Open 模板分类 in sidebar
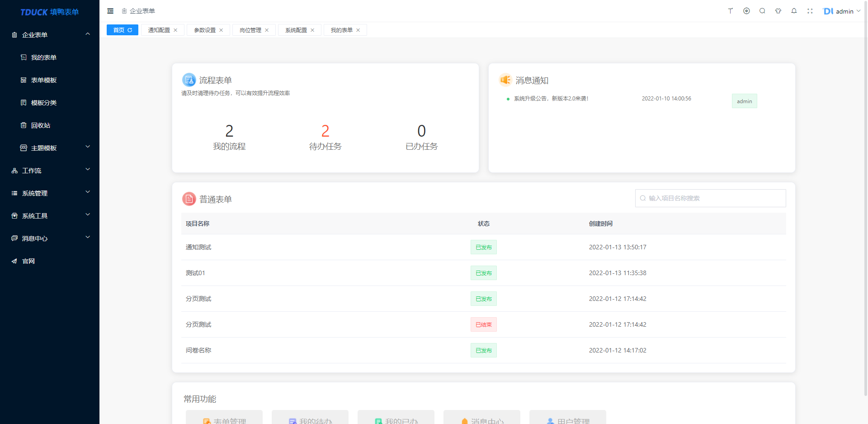The height and width of the screenshot is (424, 868). click(50, 102)
